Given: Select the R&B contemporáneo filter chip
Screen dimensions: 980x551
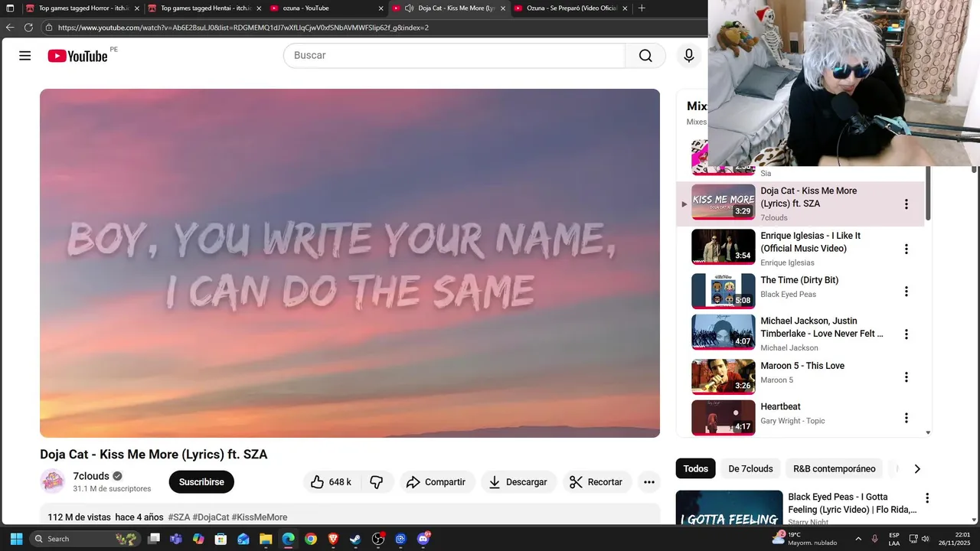Looking at the screenshot, I should tap(834, 468).
